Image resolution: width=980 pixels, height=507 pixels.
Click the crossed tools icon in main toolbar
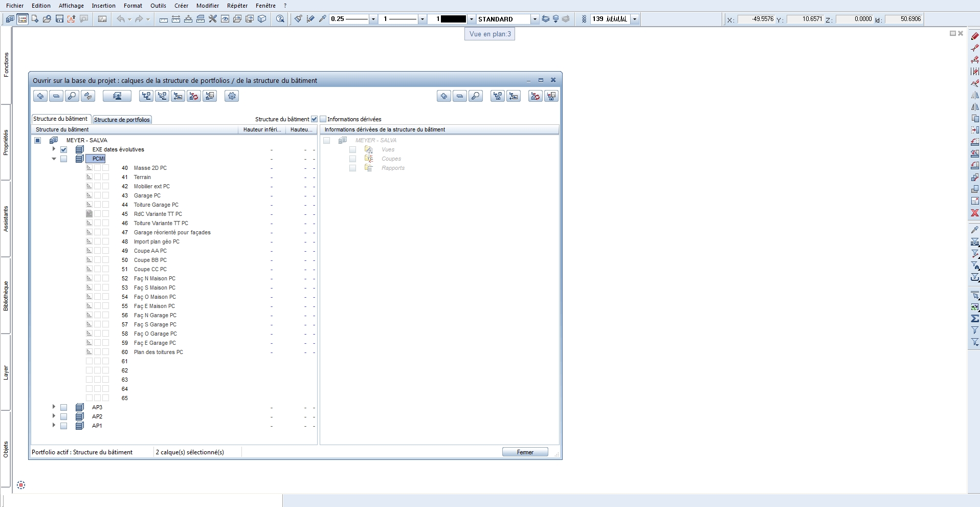point(213,19)
